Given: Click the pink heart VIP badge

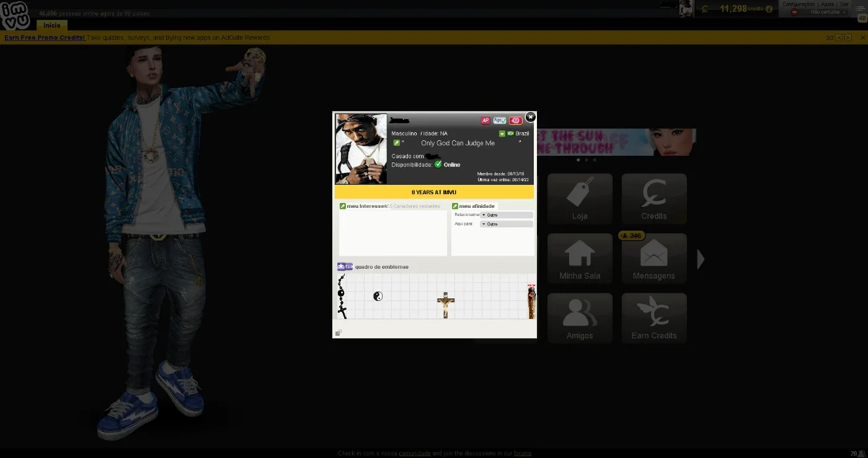Looking at the screenshot, I should 515,120.
